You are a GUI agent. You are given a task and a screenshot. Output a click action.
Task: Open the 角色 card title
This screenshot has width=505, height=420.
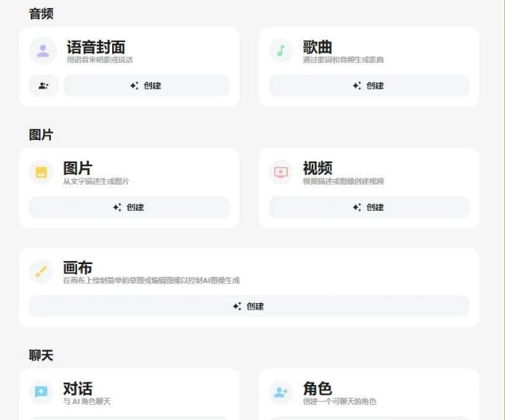tap(317, 388)
